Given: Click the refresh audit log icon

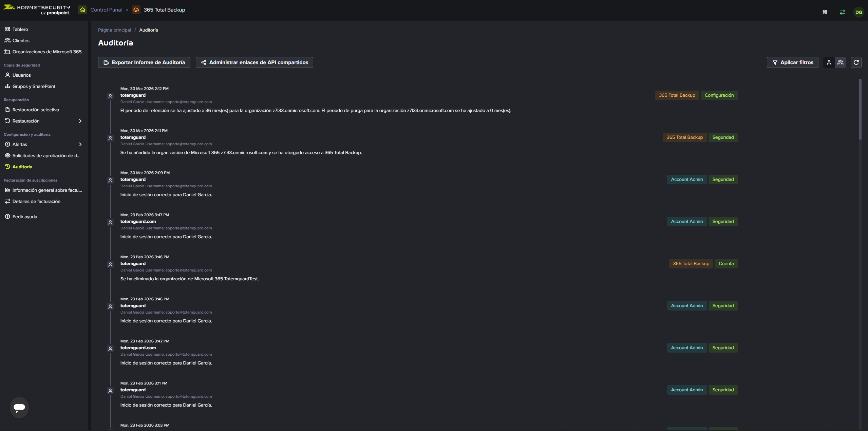Looking at the screenshot, I should 856,62.
